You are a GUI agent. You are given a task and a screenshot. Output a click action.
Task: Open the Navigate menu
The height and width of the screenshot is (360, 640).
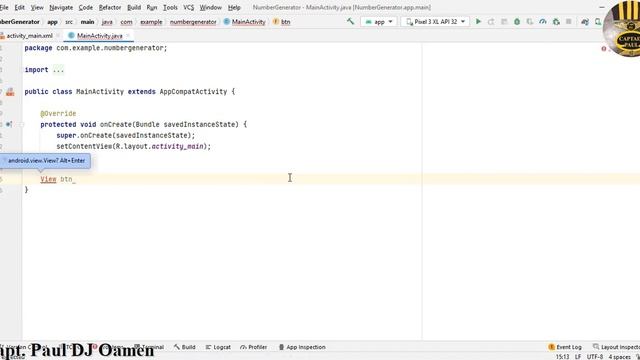pyautogui.click(x=61, y=7)
